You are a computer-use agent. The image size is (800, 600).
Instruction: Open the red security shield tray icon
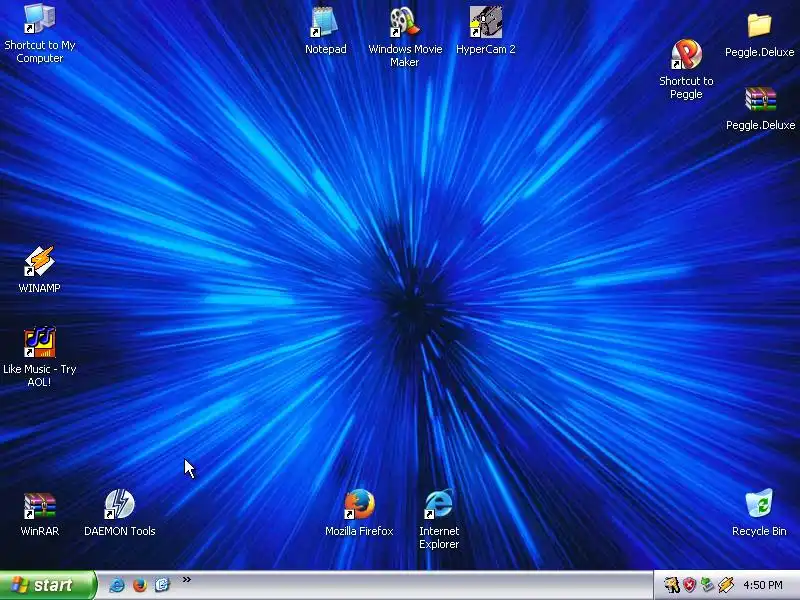(689, 585)
